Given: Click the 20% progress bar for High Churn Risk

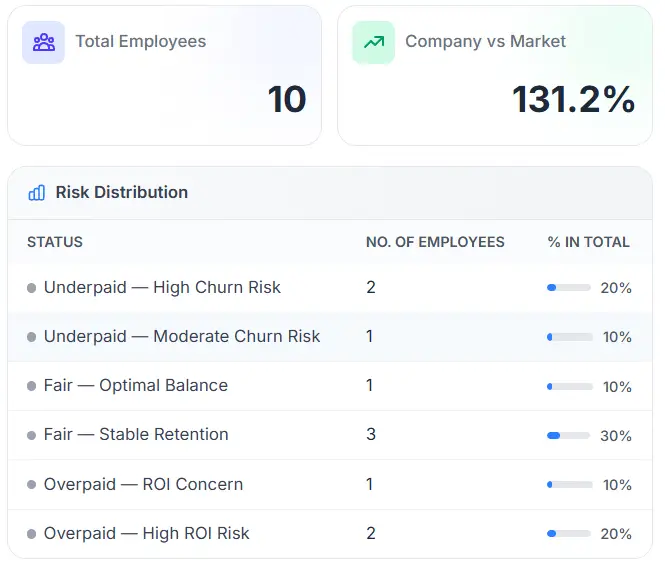Looking at the screenshot, I should (x=569, y=288).
